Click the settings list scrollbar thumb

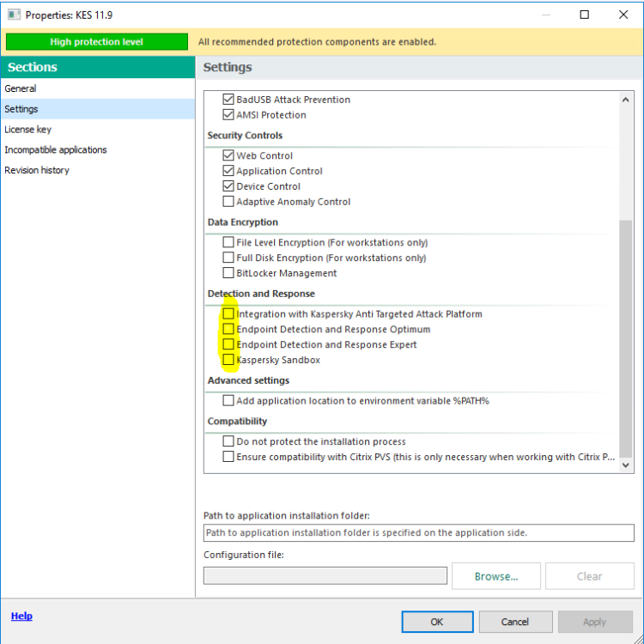point(625,338)
